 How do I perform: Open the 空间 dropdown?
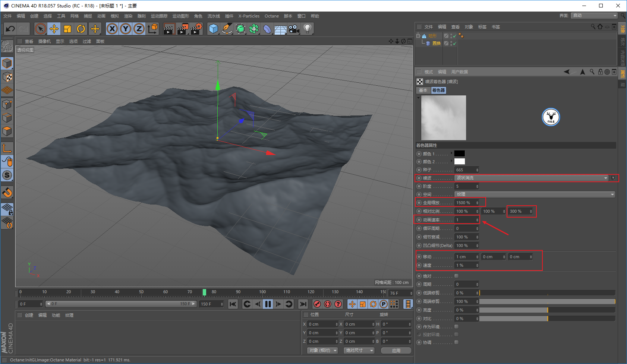click(x=535, y=194)
